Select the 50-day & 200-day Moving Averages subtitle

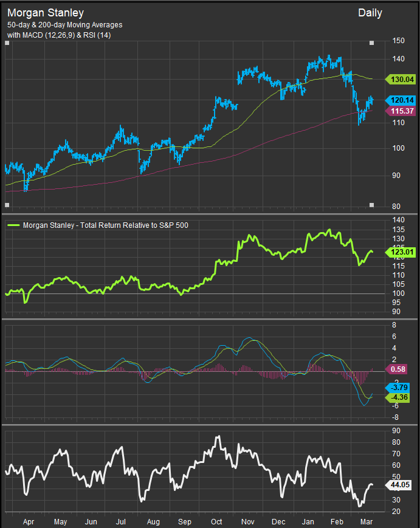point(64,25)
